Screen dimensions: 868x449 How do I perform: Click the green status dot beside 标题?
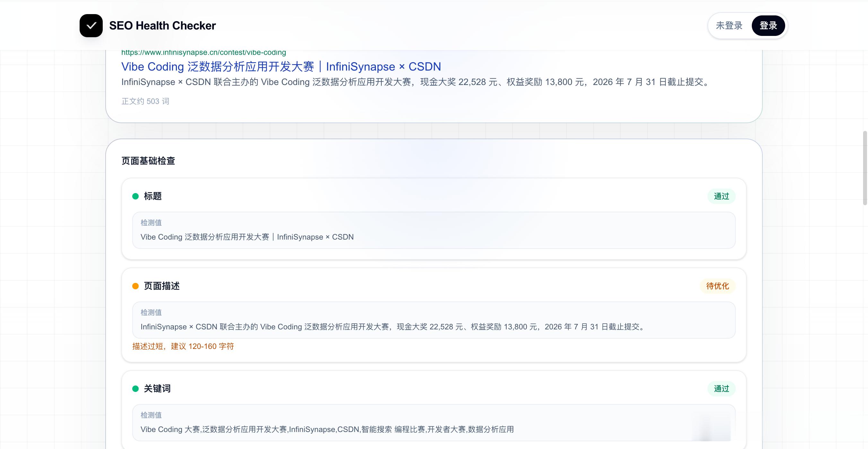tap(135, 196)
